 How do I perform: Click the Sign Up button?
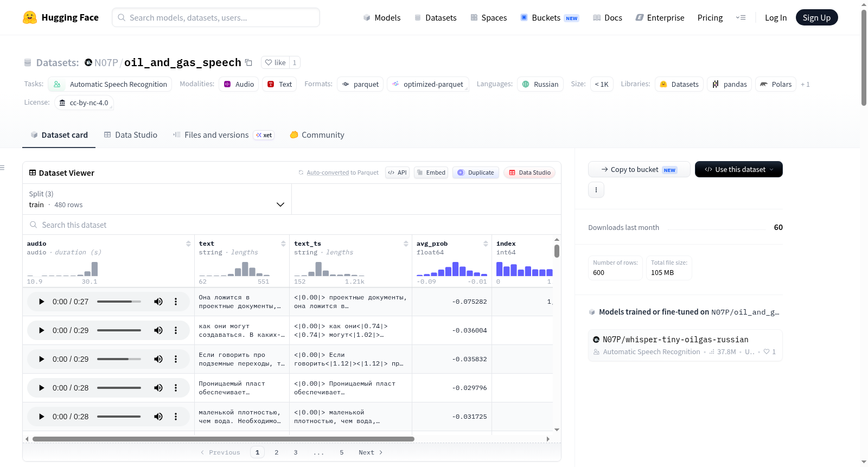[817, 17]
